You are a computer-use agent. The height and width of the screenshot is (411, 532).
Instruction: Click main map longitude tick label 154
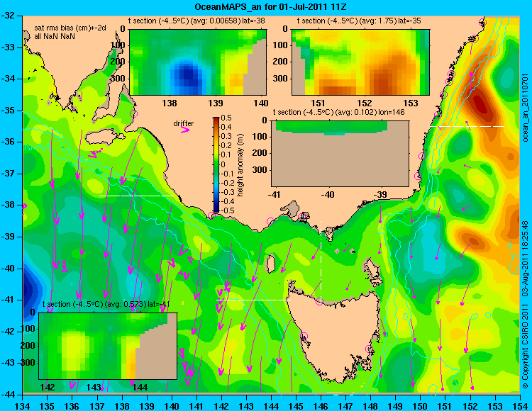pyautogui.click(x=520, y=406)
